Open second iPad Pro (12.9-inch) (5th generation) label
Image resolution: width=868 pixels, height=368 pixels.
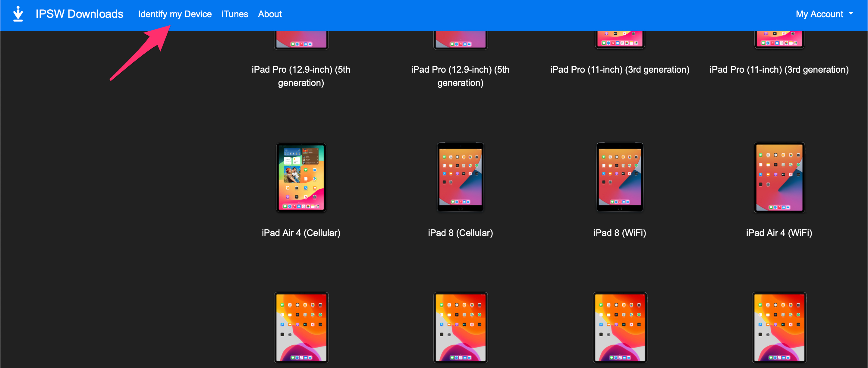point(460,76)
